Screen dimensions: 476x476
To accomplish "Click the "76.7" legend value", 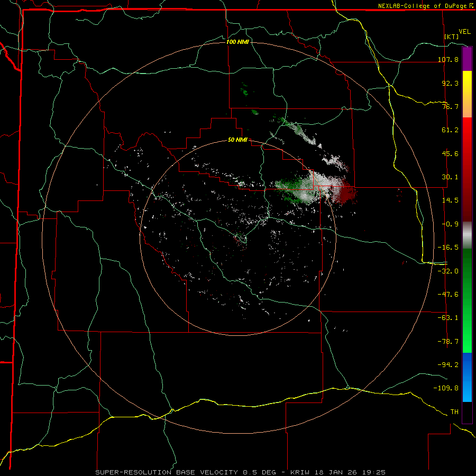I will [450, 106].
